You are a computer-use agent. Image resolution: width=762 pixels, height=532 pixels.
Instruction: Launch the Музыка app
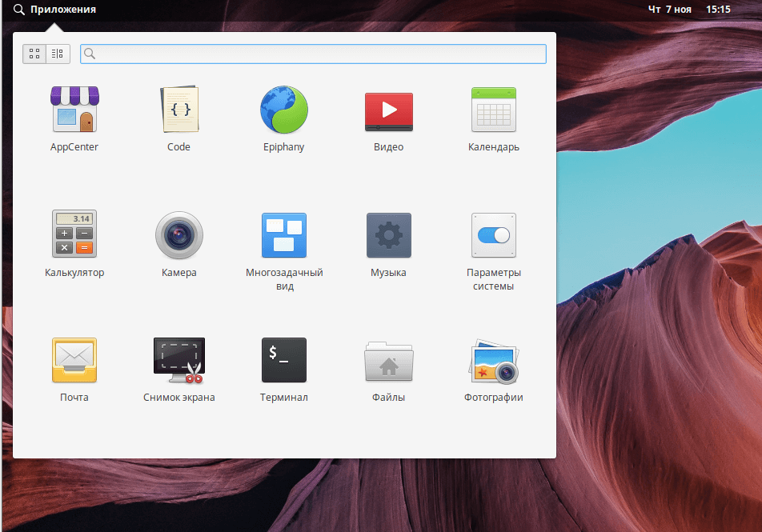tap(389, 235)
